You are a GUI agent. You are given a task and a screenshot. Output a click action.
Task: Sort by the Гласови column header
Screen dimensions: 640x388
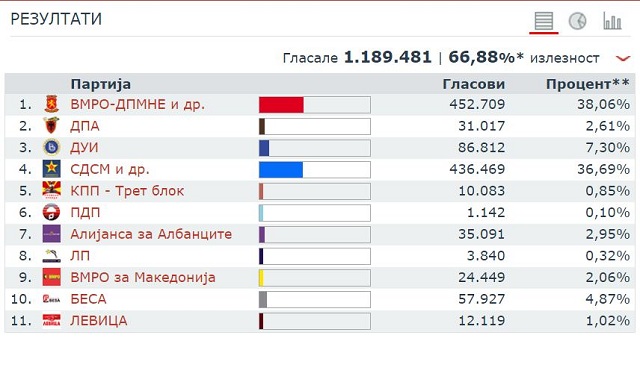[x=474, y=84]
